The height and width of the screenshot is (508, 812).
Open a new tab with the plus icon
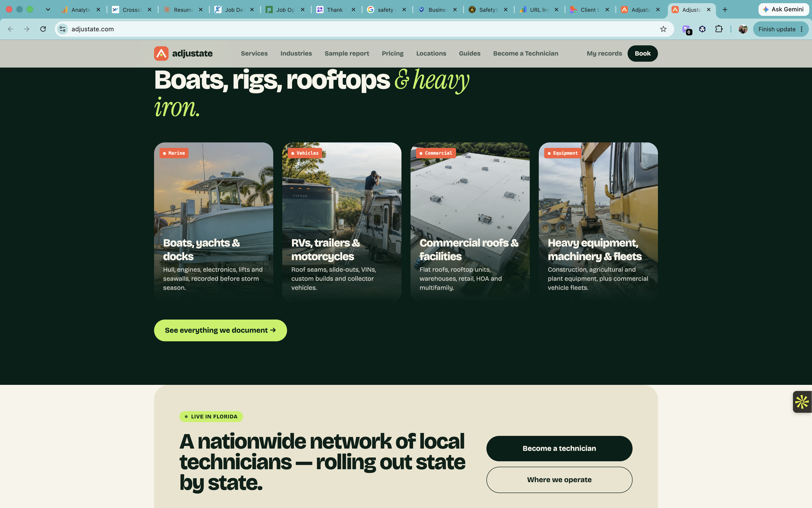click(725, 10)
